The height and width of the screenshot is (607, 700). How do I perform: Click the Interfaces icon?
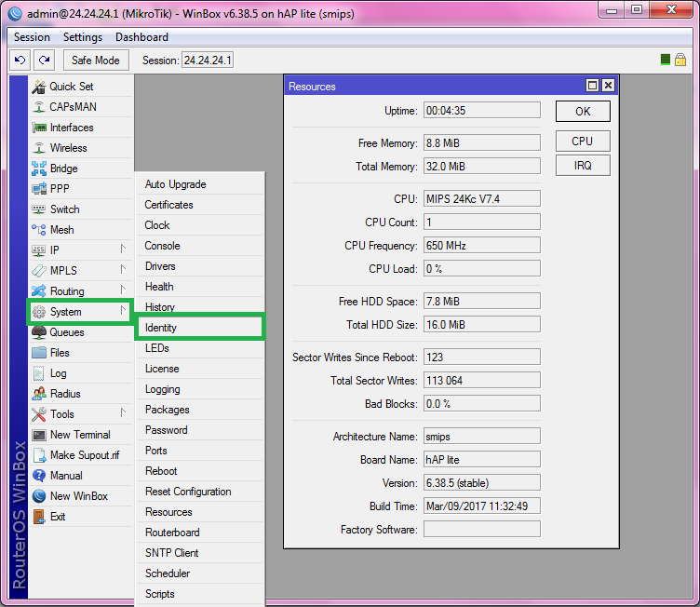pos(39,128)
